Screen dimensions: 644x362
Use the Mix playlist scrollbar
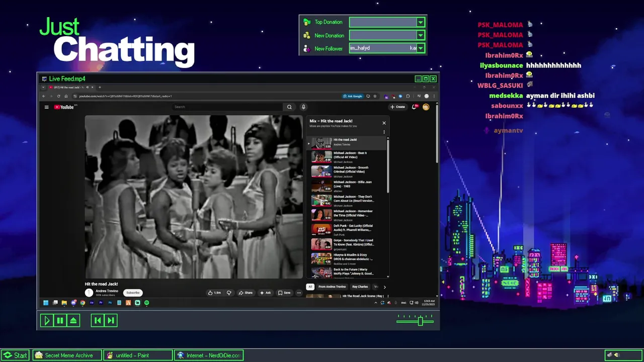(x=388, y=166)
